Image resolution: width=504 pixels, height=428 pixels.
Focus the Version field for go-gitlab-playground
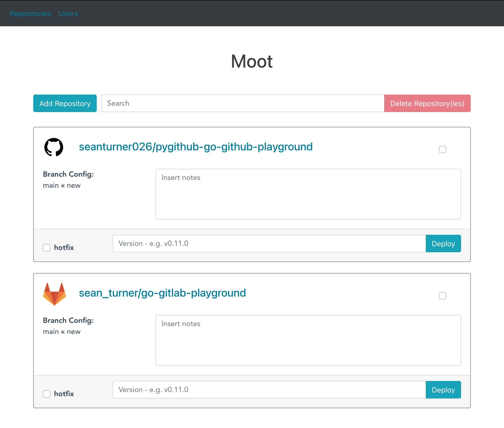click(269, 390)
